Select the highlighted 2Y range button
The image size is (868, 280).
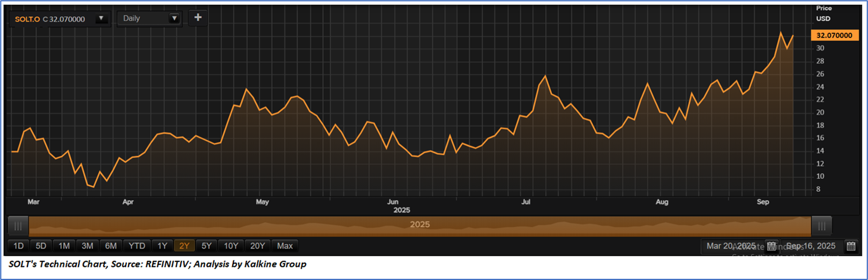click(x=184, y=245)
